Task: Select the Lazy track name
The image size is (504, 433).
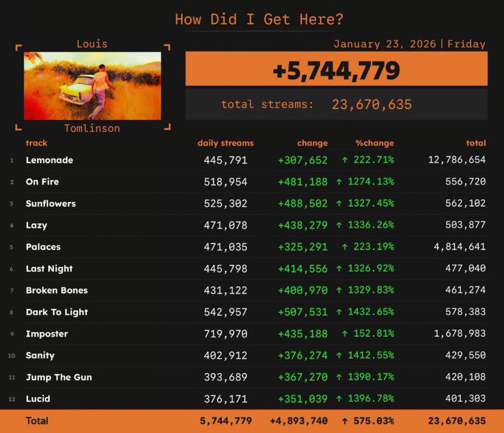Action: tap(37, 225)
